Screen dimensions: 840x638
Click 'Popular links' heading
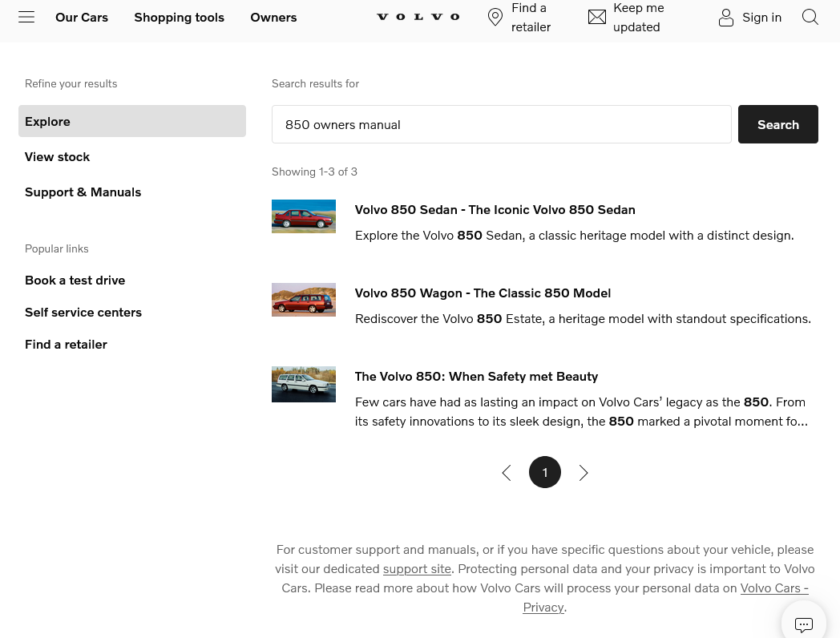57,248
